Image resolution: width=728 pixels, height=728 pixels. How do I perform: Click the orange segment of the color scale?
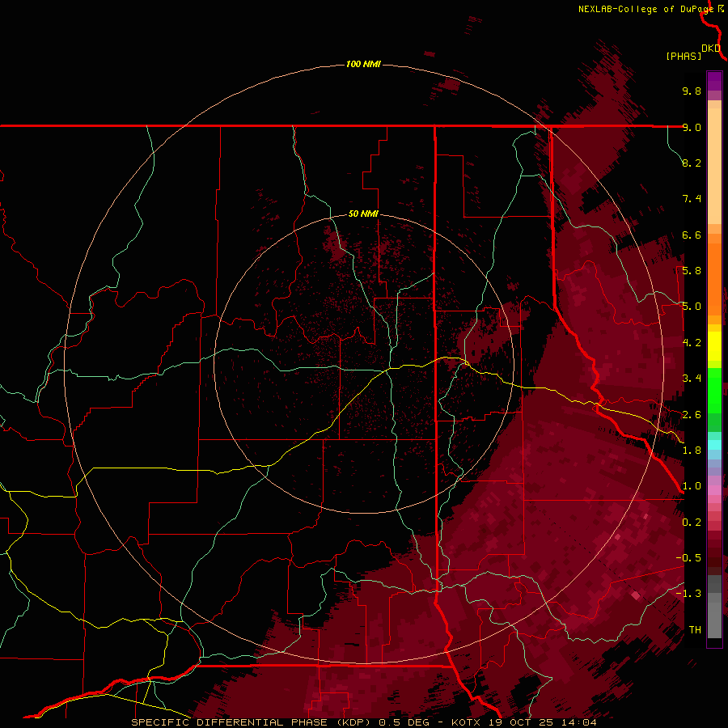pos(714,280)
